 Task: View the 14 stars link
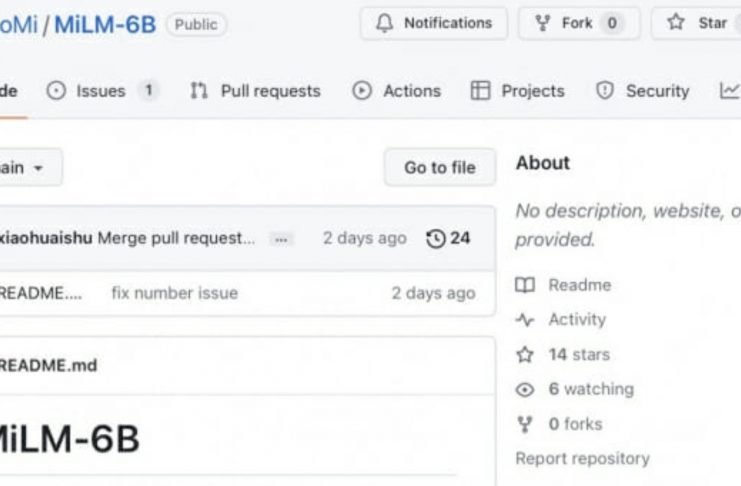pos(563,355)
